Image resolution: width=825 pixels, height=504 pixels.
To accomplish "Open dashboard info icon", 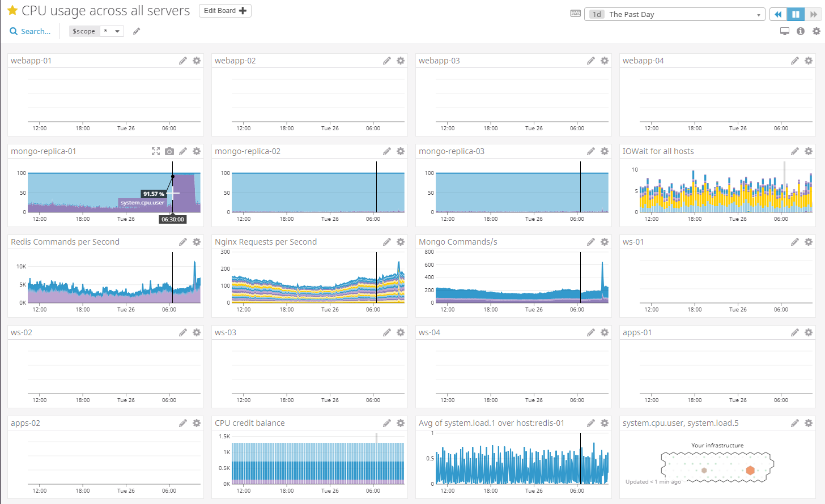I will point(800,31).
